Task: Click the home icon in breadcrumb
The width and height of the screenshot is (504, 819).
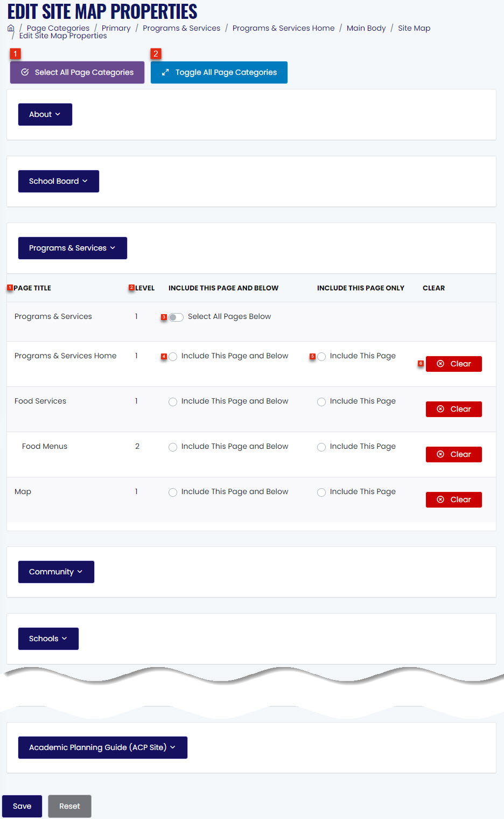Action: coord(11,28)
